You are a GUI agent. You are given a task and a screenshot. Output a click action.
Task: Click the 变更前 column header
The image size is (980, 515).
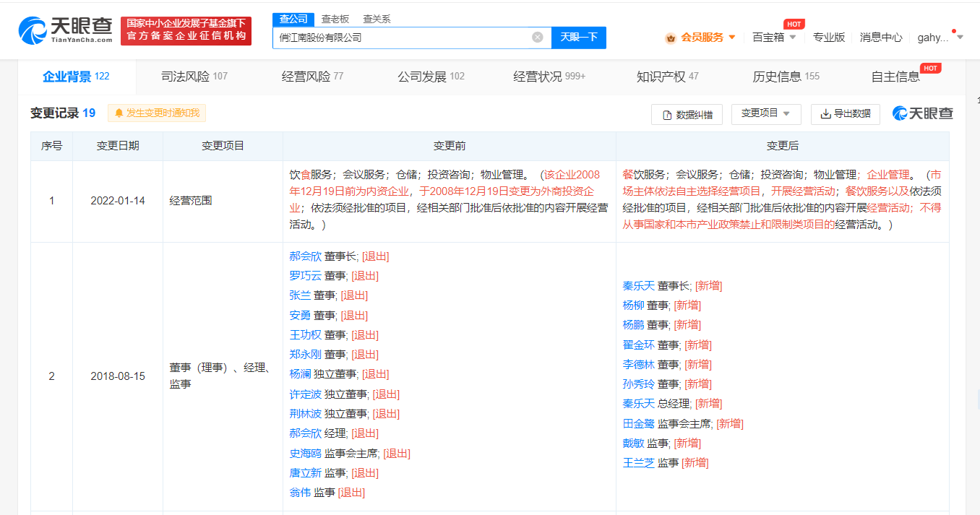(x=450, y=146)
